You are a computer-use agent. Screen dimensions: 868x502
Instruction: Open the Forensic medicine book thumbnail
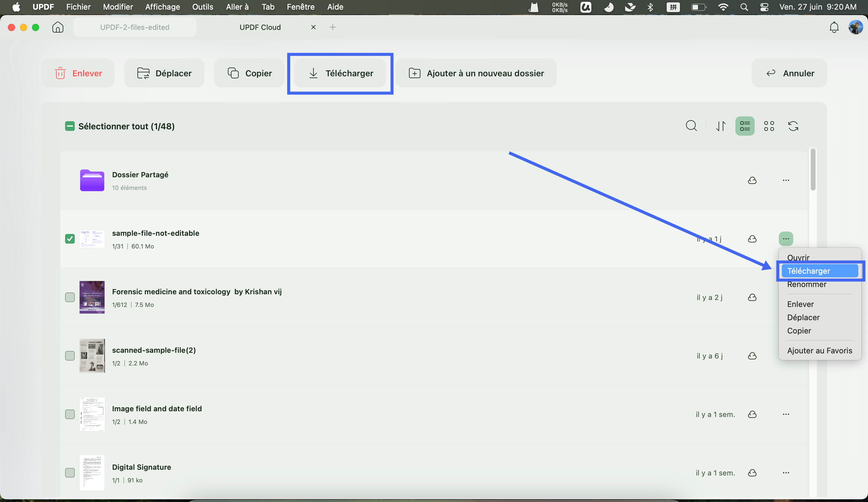click(x=92, y=297)
